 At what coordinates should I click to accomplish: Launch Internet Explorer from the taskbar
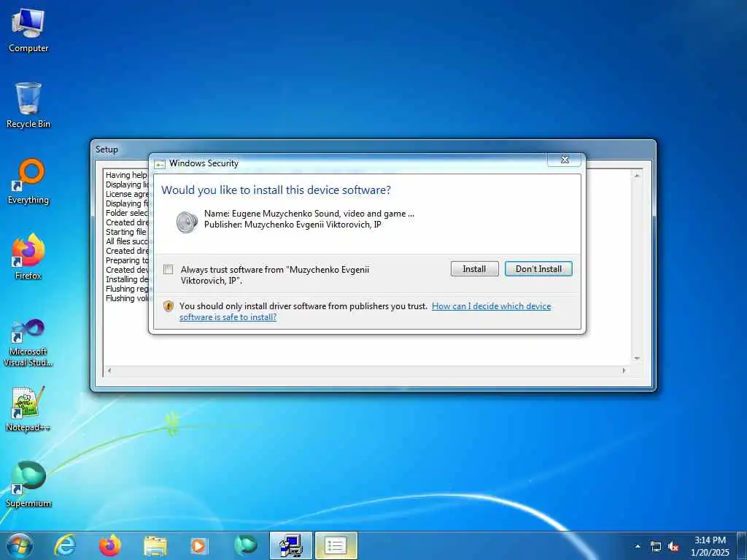(x=65, y=545)
